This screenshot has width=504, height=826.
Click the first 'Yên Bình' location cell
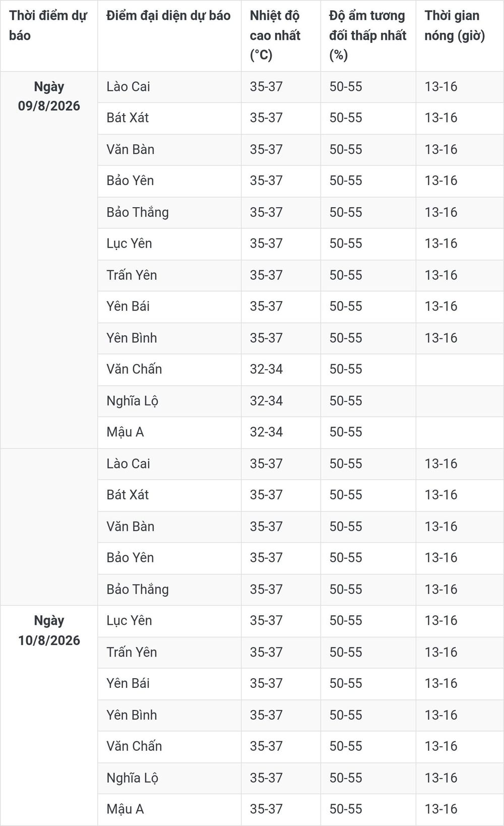tap(169, 338)
